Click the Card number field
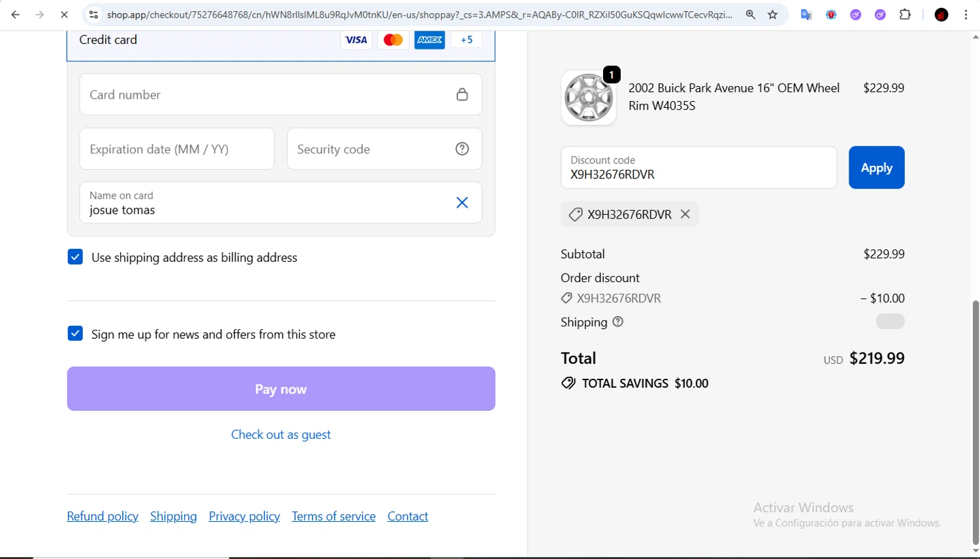This screenshot has height=559, width=980. click(x=281, y=95)
